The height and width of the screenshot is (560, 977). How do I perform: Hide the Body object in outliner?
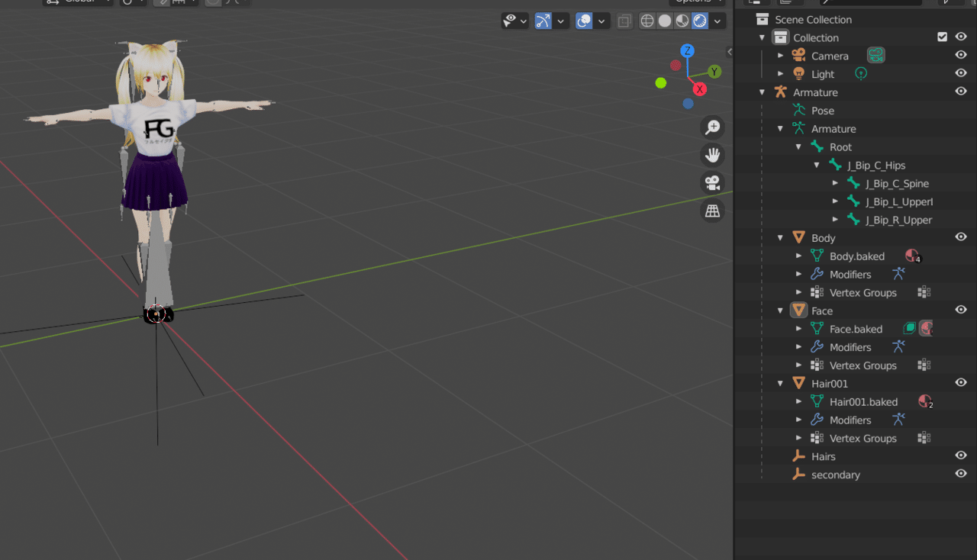(962, 237)
